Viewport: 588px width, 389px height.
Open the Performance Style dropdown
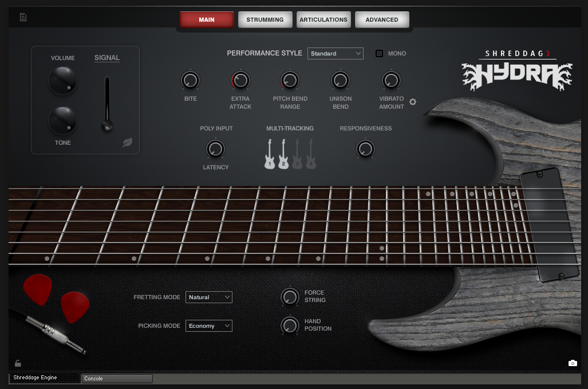click(336, 53)
